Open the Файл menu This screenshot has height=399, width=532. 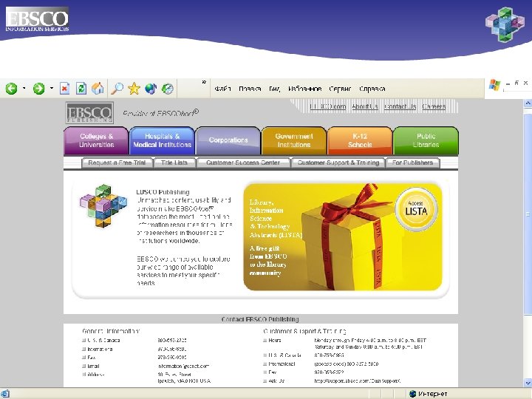pos(222,89)
